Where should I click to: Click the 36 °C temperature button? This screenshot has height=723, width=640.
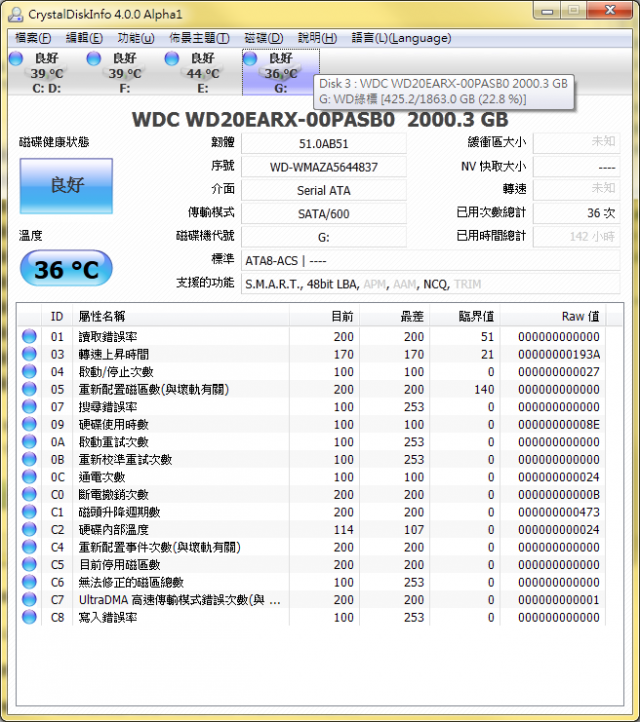coord(66,269)
